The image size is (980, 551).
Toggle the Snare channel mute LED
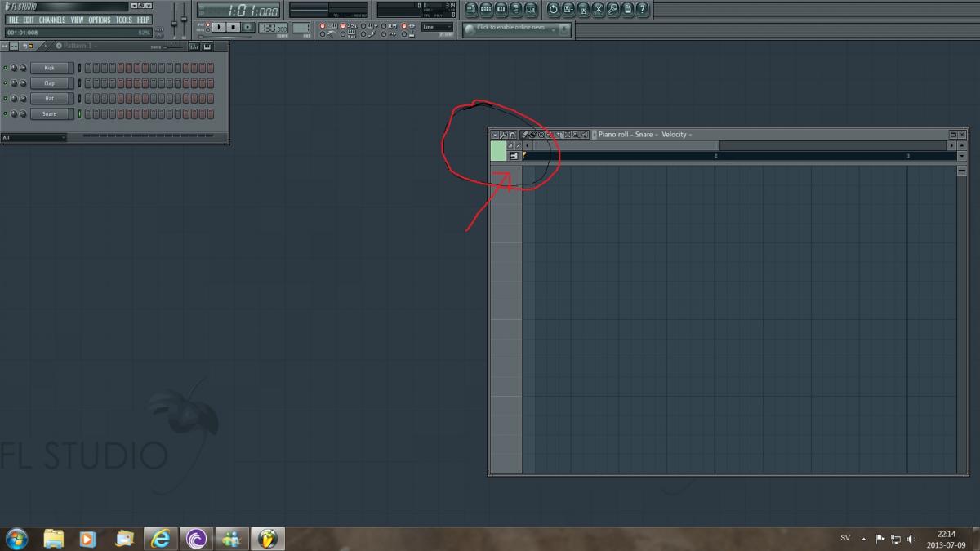coord(5,113)
